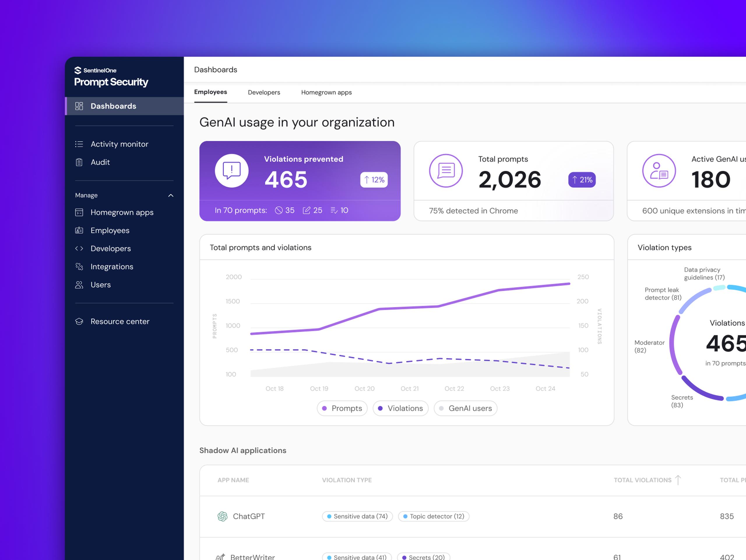Click the APP NAME column header

click(233, 480)
